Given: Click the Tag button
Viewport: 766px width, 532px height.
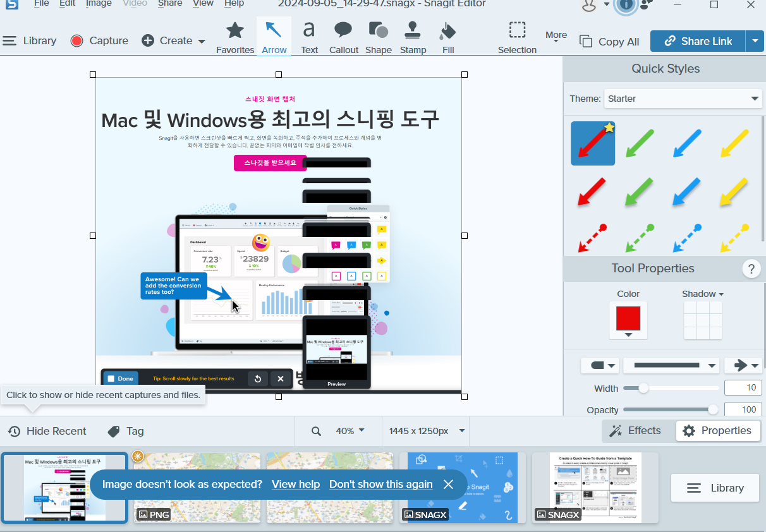Looking at the screenshot, I should click(x=126, y=431).
